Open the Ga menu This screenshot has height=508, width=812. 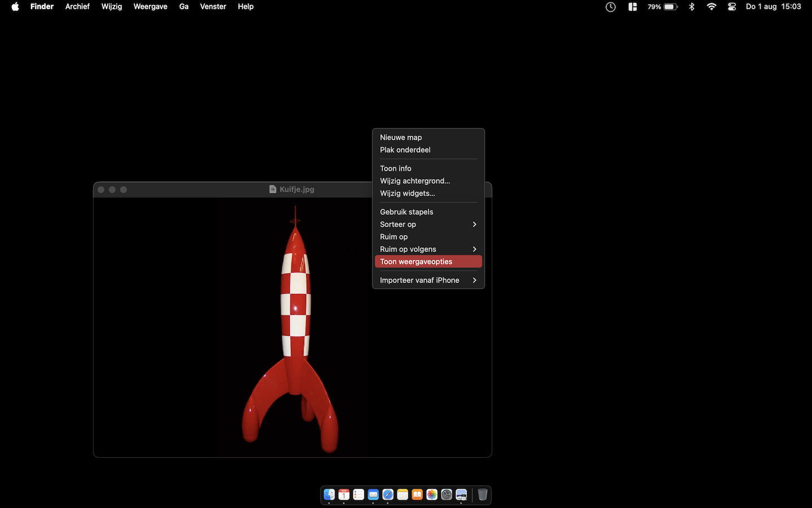coord(184,7)
